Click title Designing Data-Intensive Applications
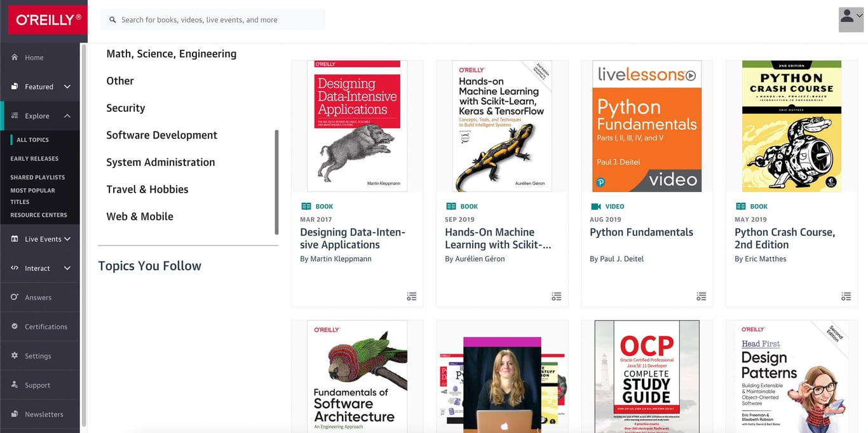The image size is (868, 433). [353, 238]
